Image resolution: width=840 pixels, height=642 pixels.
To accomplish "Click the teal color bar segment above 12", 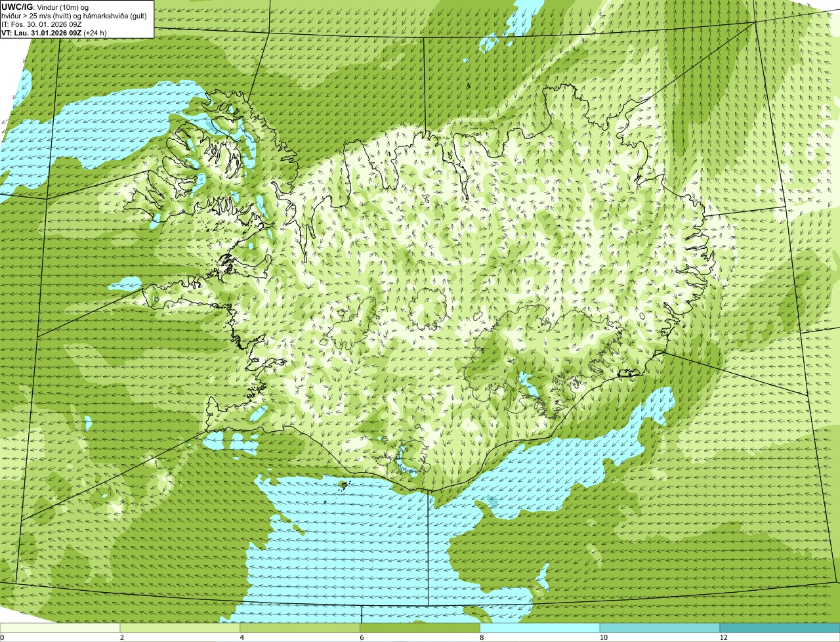I will pyautogui.click(x=780, y=628).
